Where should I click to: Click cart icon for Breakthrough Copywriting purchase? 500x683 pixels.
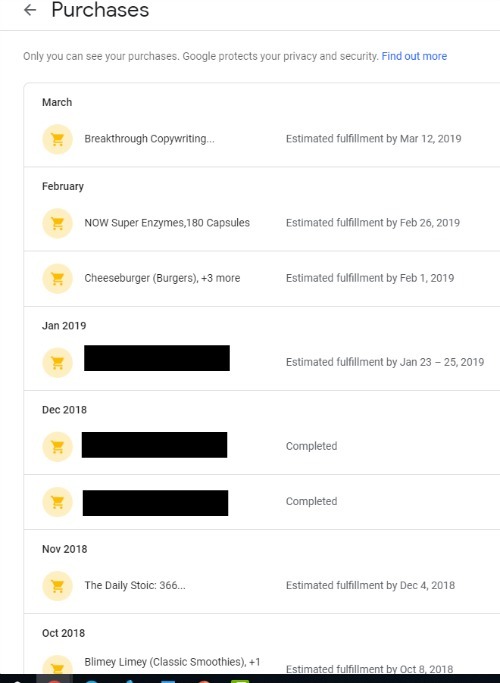pos(57,139)
